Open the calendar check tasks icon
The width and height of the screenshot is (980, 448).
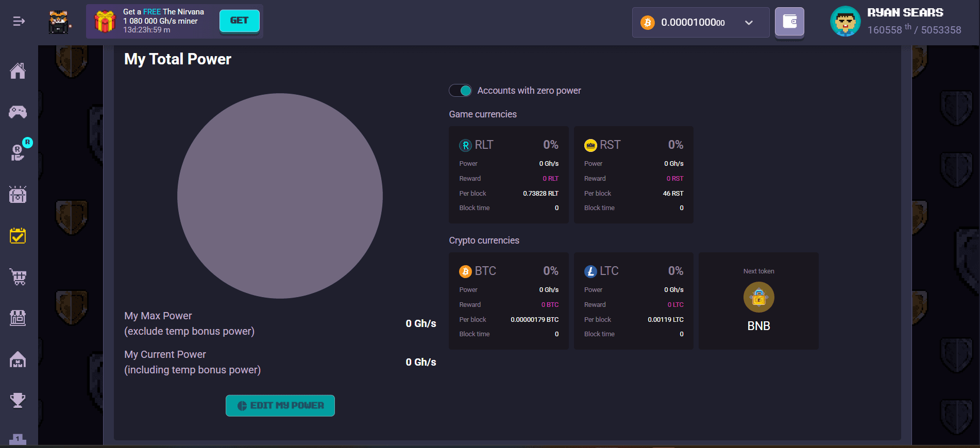pos(18,236)
